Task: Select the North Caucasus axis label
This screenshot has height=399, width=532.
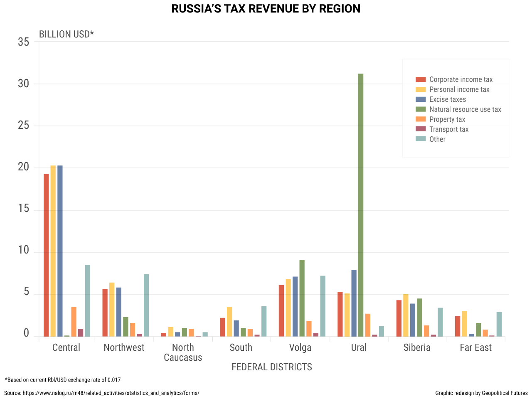Action: tap(183, 352)
